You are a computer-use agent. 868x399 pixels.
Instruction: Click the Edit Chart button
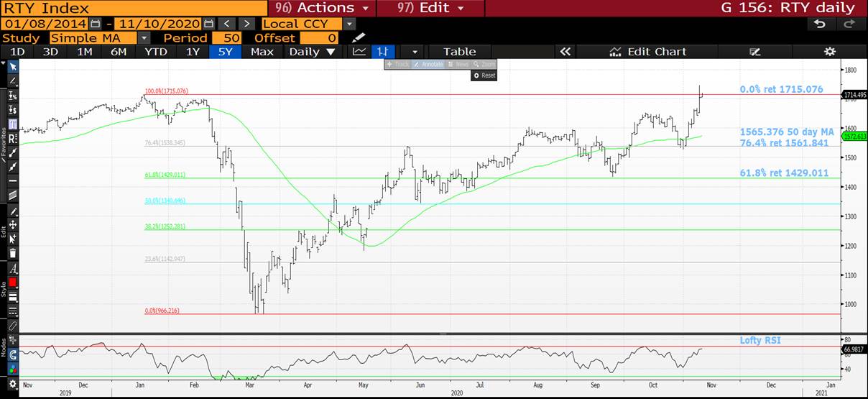(x=647, y=52)
